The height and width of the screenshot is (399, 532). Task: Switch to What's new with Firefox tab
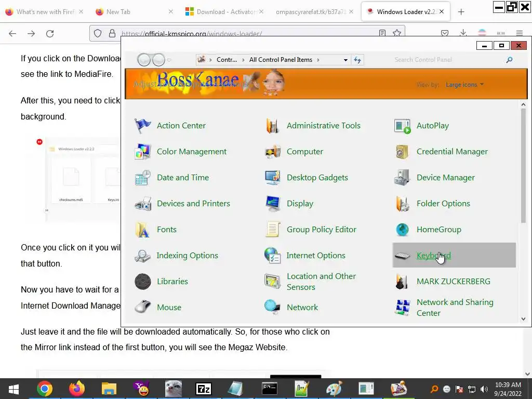pyautogui.click(x=44, y=12)
